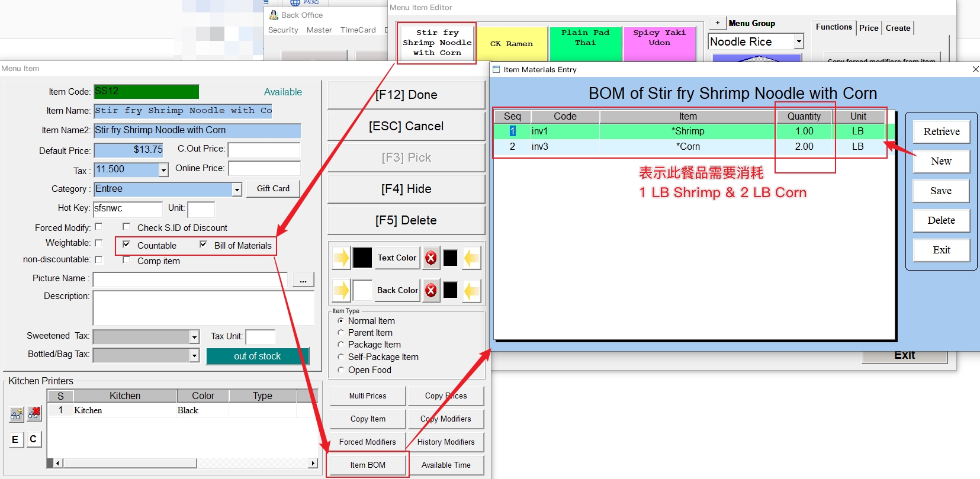Select the Self-Package Item radio button

[340, 357]
